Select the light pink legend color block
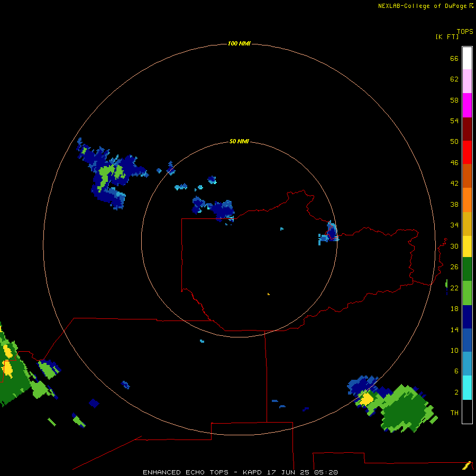 (x=467, y=81)
